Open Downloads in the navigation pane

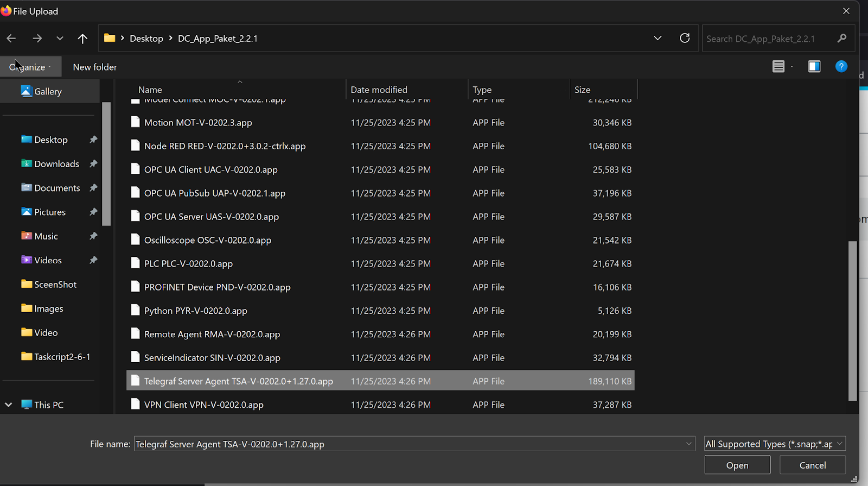56,163
